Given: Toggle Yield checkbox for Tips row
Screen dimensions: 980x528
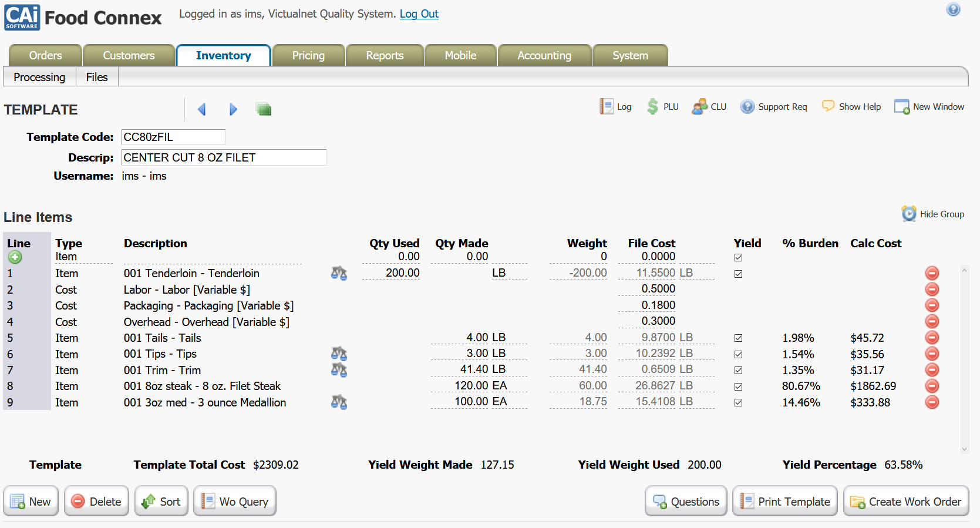Looking at the screenshot, I should click(738, 354).
